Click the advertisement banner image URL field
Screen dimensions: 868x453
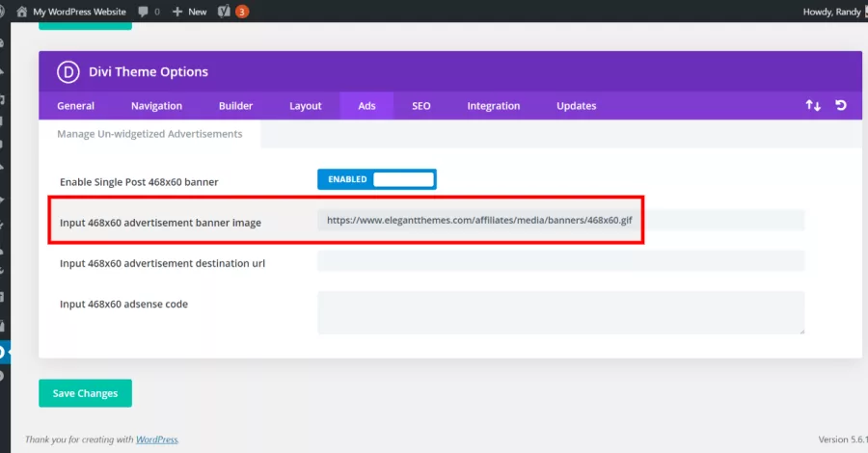point(560,220)
